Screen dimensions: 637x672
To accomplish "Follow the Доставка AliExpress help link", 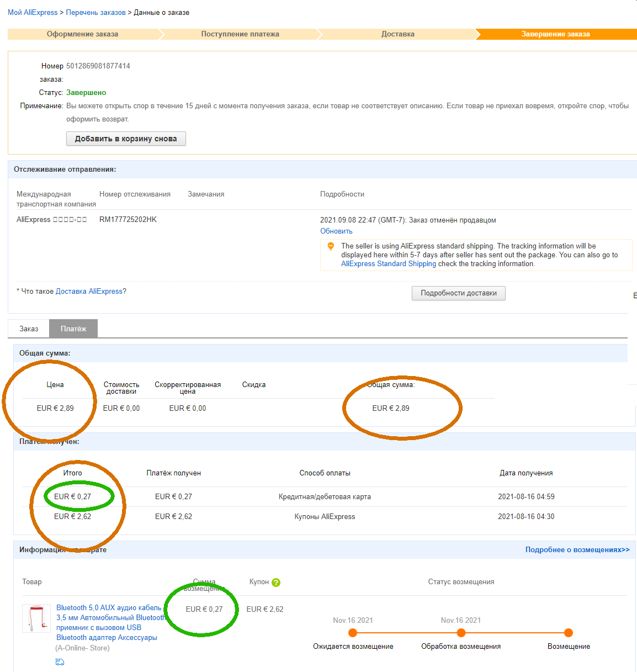I will click(x=89, y=292).
